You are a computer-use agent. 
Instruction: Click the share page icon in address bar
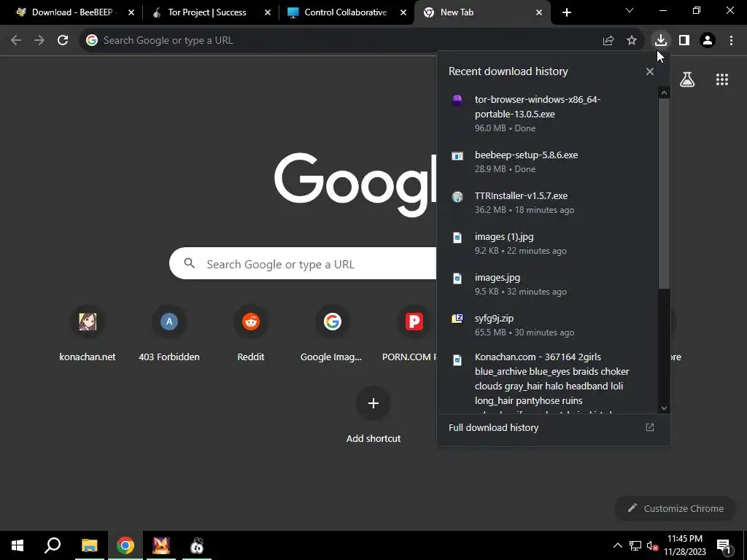tap(608, 40)
